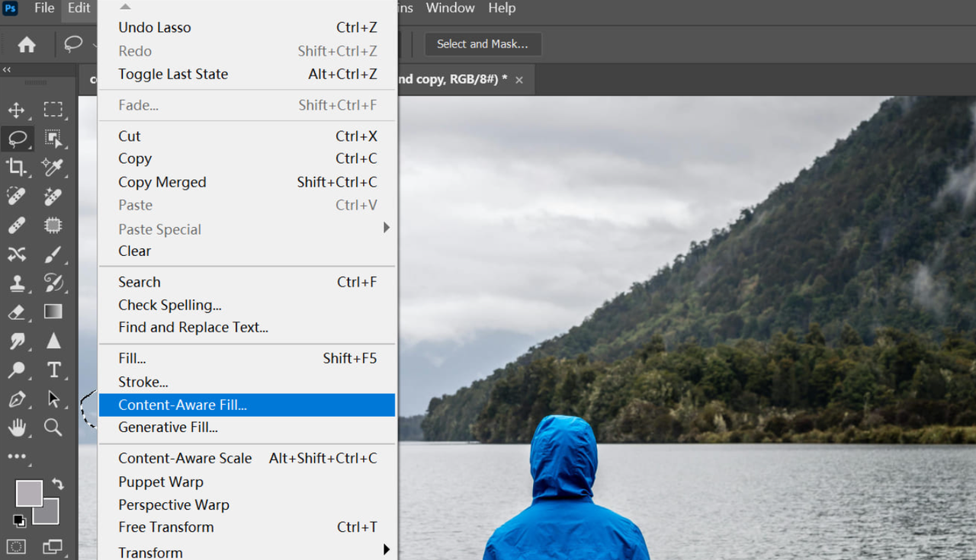
Task: Choose the Eraser tool
Action: point(17,312)
